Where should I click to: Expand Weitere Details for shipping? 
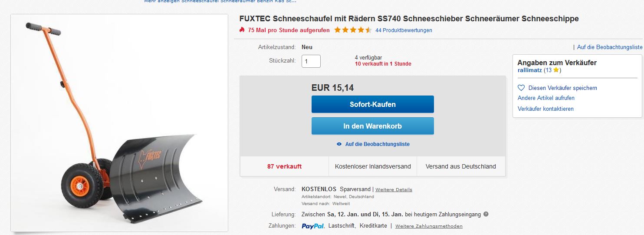click(394, 190)
